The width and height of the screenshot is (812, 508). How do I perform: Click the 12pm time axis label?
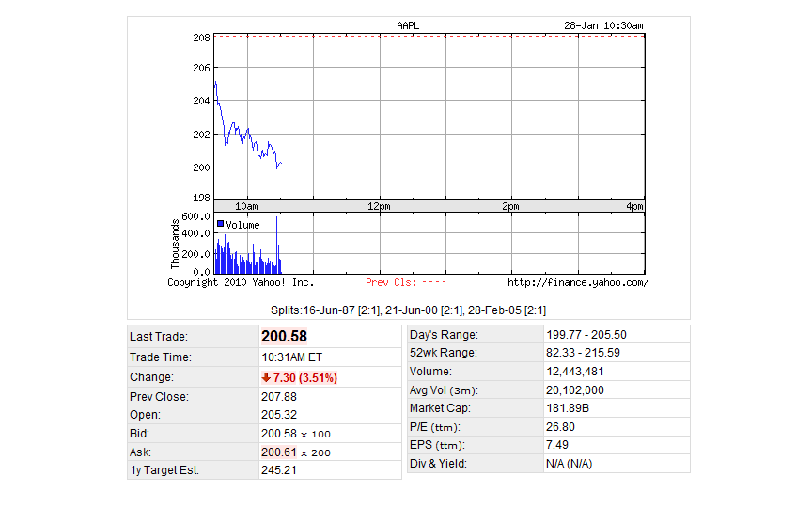(379, 206)
